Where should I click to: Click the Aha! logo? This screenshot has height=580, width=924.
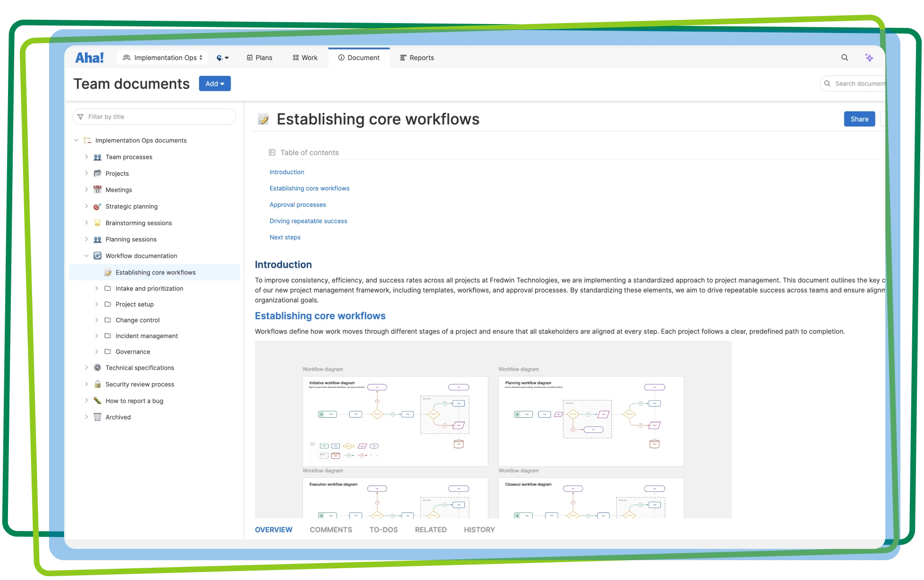coord(90,58)
